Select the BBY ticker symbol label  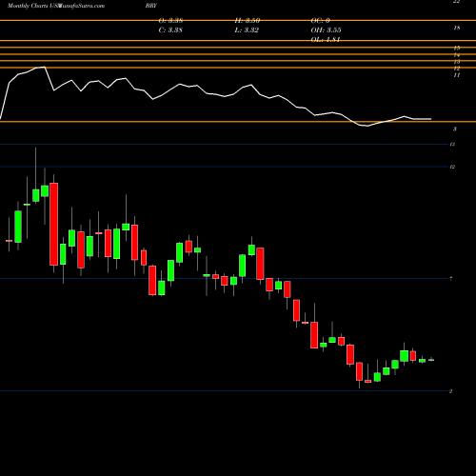pos(151,6)
